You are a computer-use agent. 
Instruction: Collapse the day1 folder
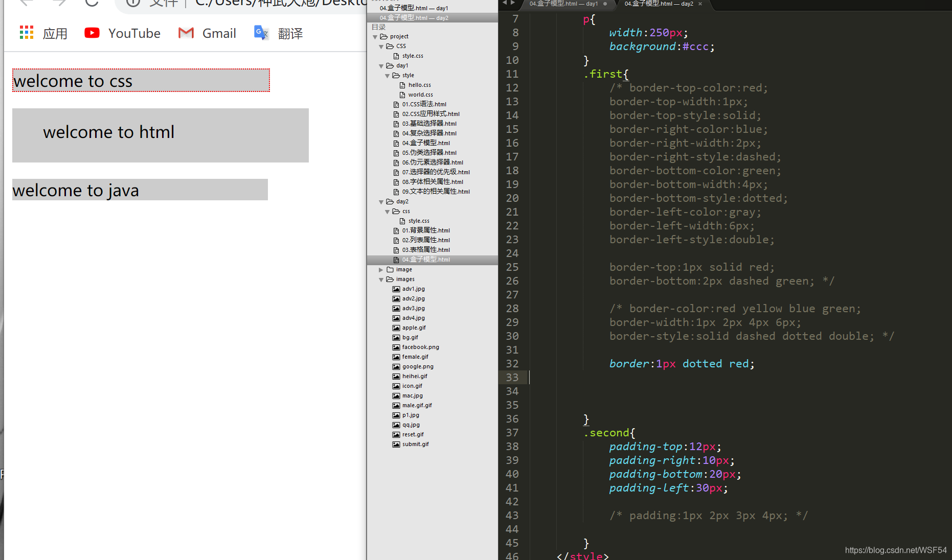pyautogui.click(x=381, y=66)
